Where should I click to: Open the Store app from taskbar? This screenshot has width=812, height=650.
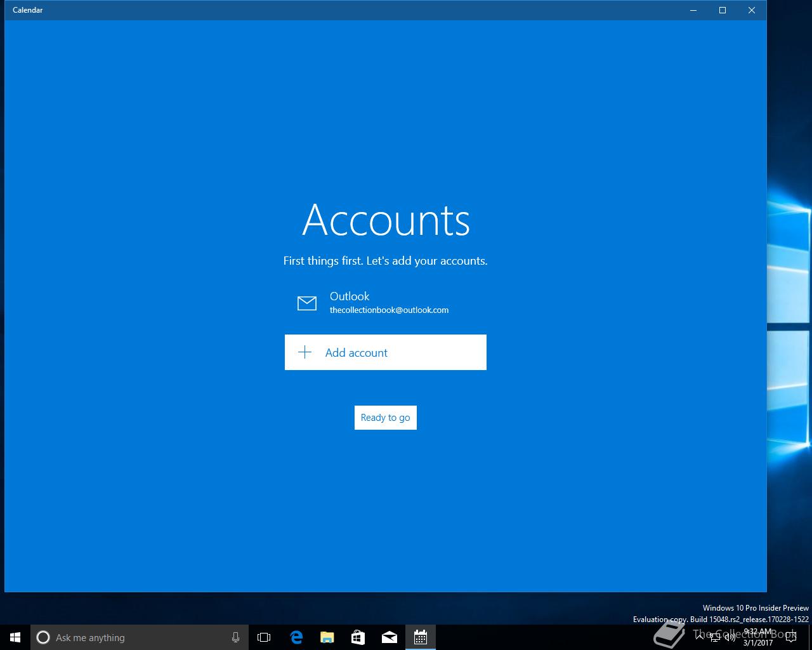pos(358,637)
